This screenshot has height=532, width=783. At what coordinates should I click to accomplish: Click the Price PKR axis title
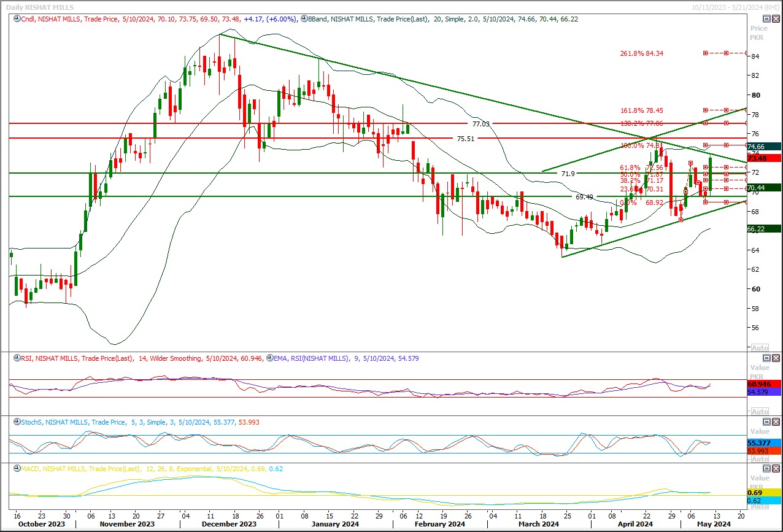[x=759, y=33]
